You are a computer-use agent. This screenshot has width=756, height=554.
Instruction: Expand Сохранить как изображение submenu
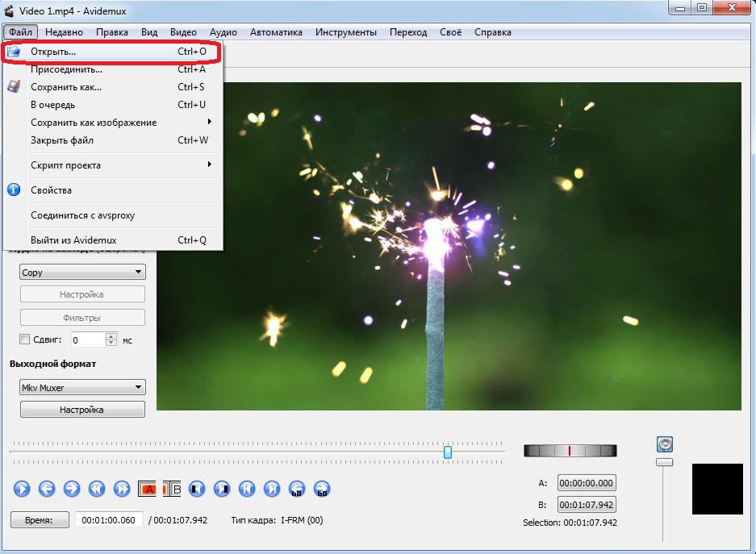(113, 123)
